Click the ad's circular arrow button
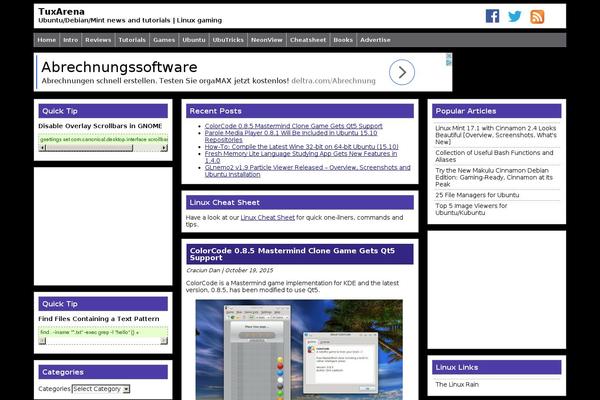 click(x=402, y=72)
